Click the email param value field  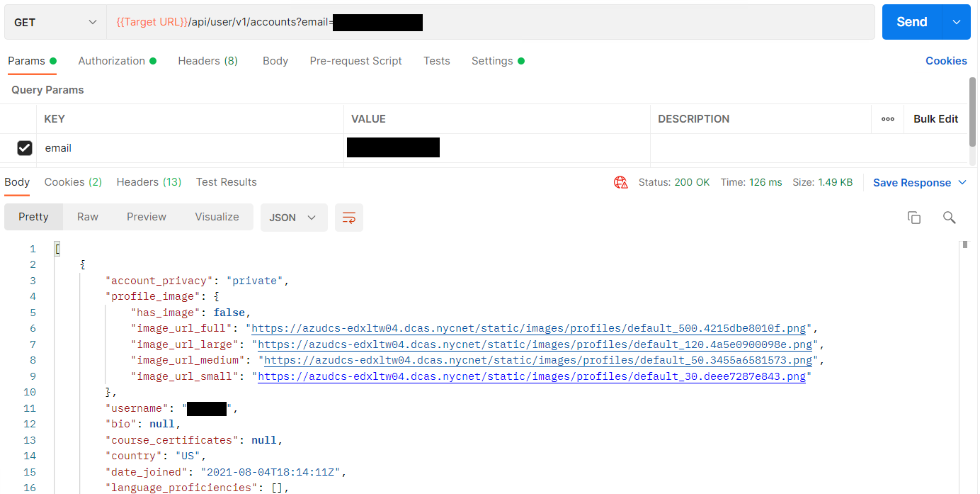[x=497, y=148]
